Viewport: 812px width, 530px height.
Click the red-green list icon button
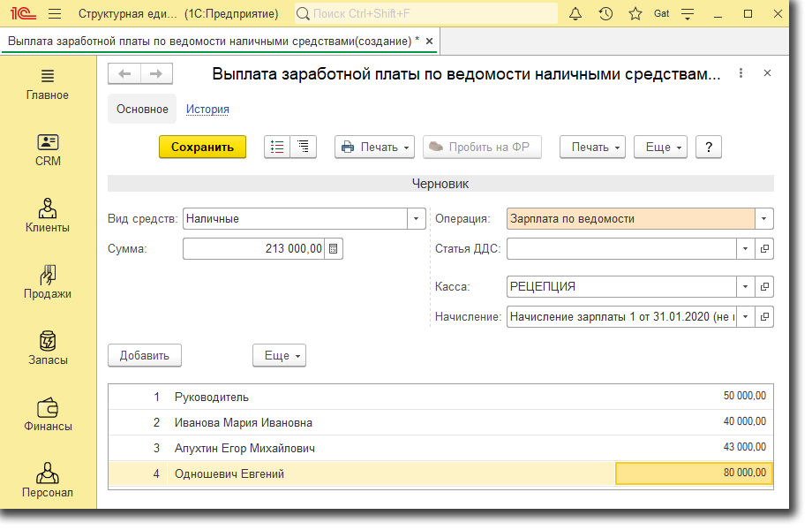pos(277,148)
